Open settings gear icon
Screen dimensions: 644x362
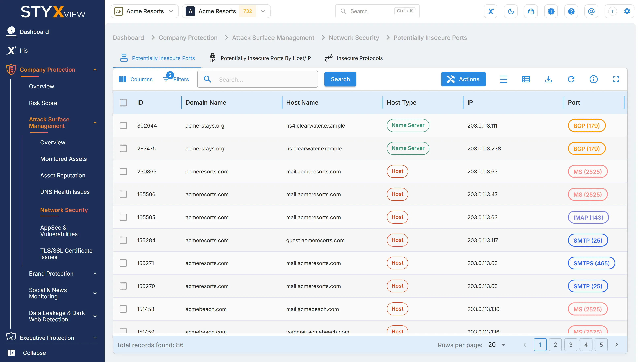click(x=627, y=11)
